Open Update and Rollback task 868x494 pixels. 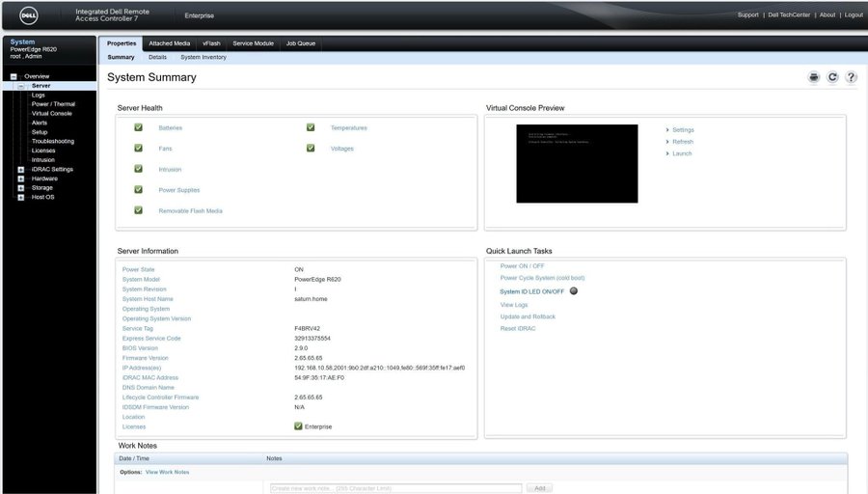528,316
